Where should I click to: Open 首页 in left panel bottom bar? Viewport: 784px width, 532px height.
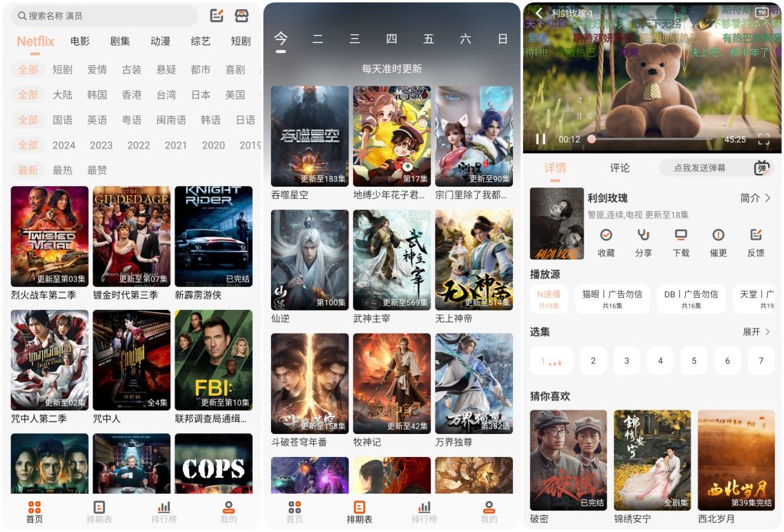(34, 513)
